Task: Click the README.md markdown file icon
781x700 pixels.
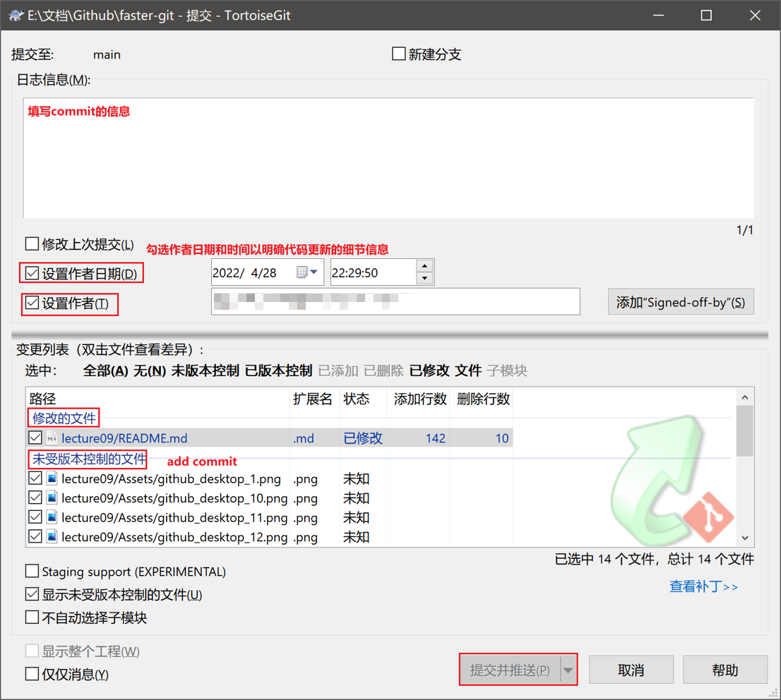Action: tap(52, 438)
